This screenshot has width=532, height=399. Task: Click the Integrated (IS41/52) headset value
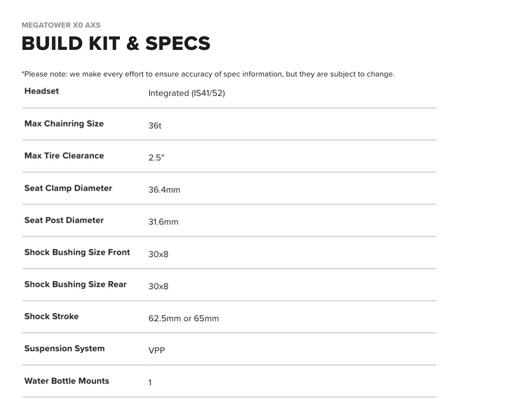(x=187, y=94)
